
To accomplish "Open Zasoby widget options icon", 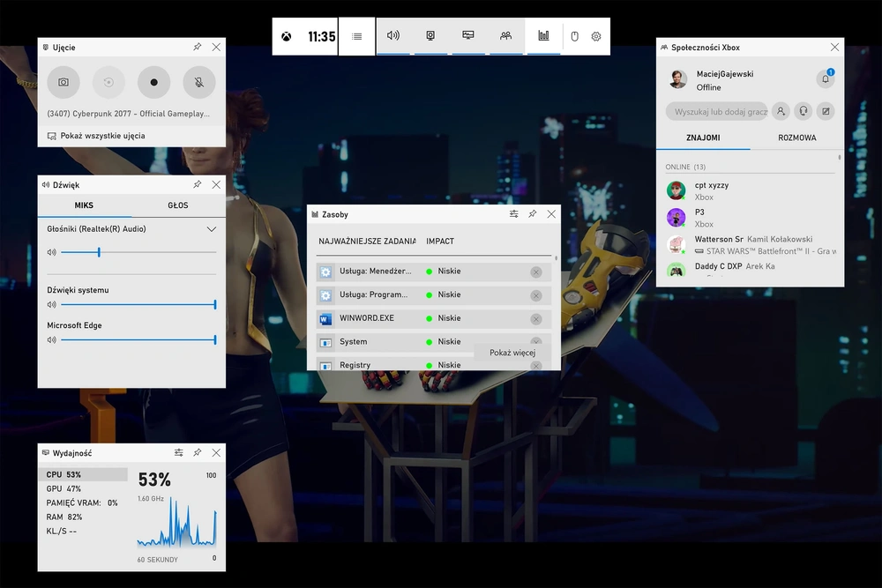I will [x=514, y=214].
